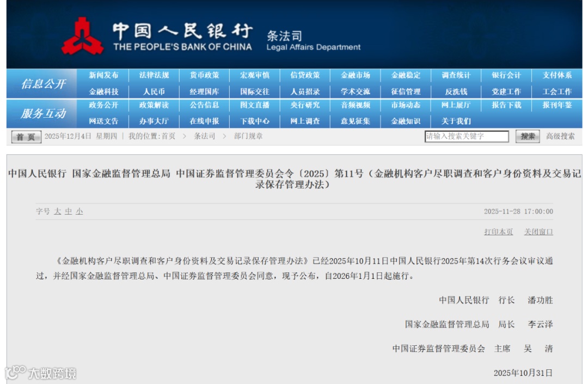Go to 公告信息 page
Viewport: 588px width, 384px height.
(x=204, y=105)
